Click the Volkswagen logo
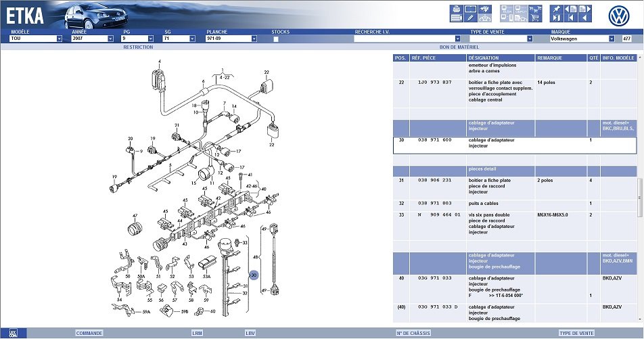The width and height of the screenshot is (644, 339). [x=618, y=16]
